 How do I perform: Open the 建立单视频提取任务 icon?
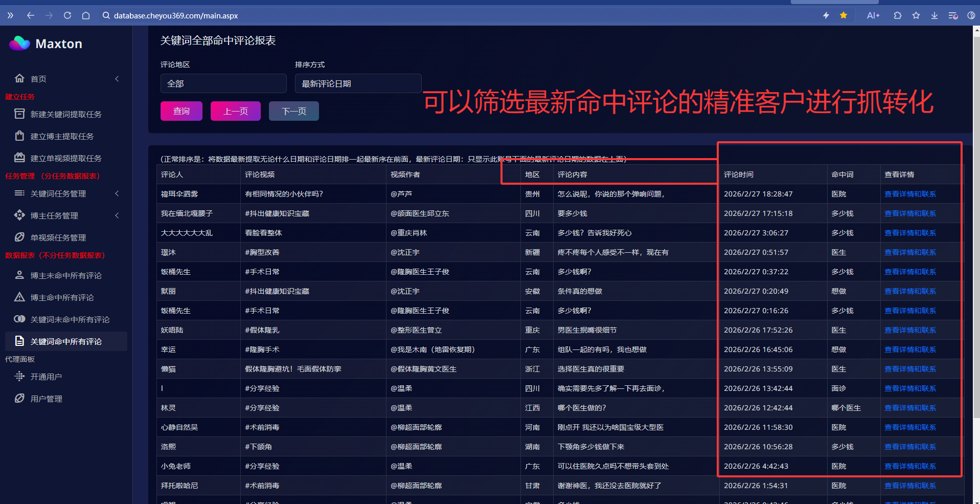[x=19, y=158]
